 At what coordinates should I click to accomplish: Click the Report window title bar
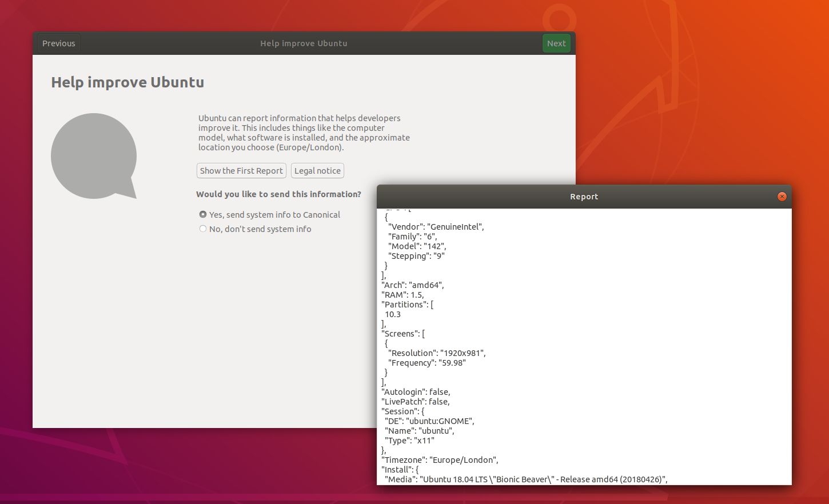pos(584,196)
